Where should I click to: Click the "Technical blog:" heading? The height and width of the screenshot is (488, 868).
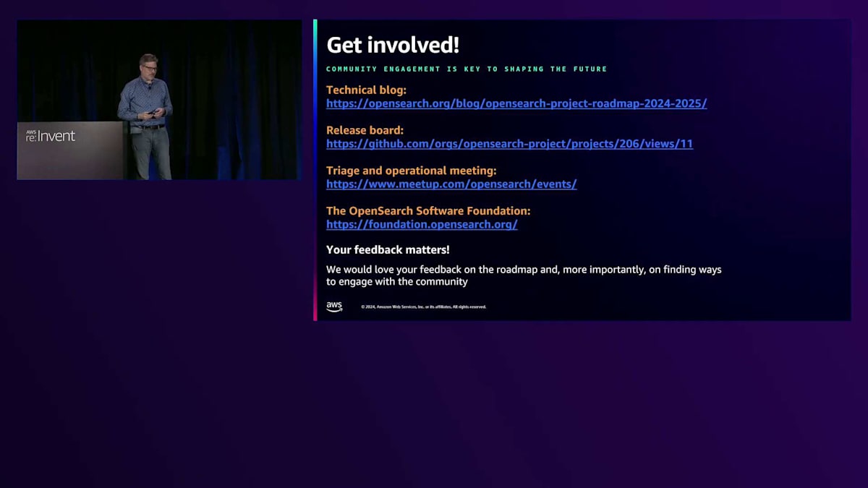click(x=366, y=90)
